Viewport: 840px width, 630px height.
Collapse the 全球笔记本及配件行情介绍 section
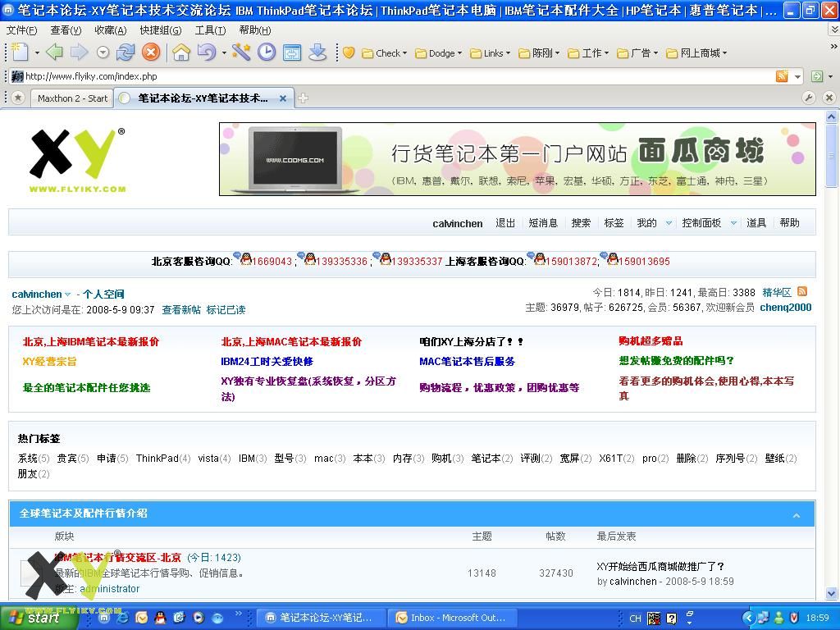(x=796, y=515)
